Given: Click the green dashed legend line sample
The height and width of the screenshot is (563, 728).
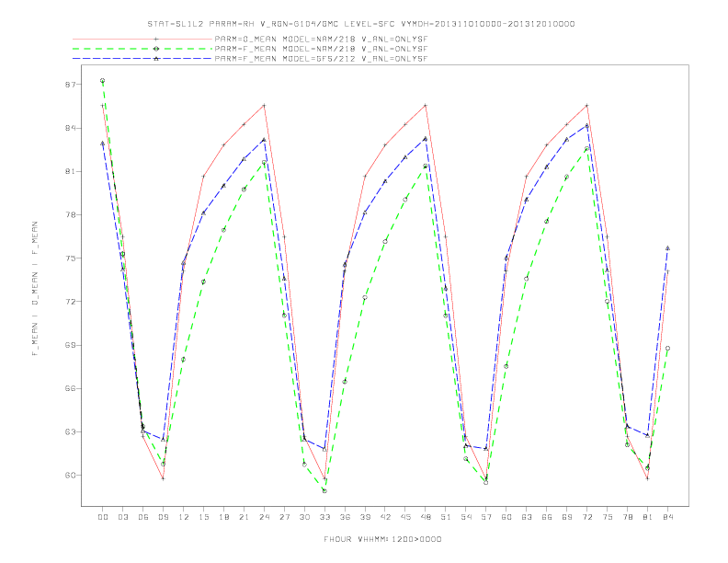Looking at the screenshot, I should (142, 49).
